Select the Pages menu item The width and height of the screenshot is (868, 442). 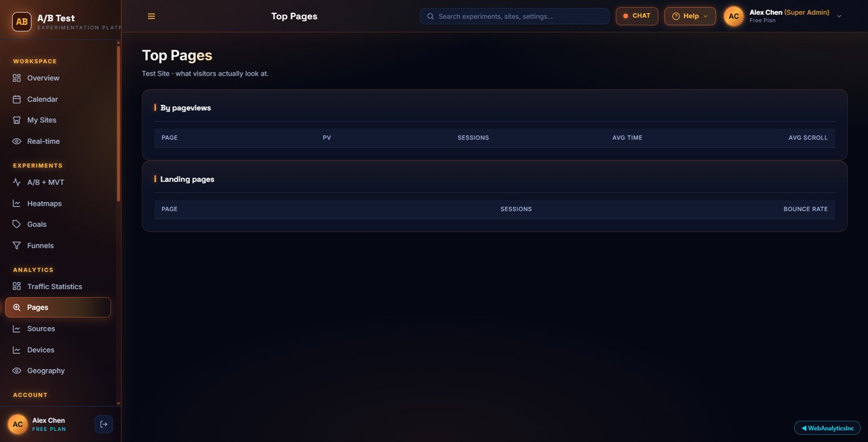point(58,307)
